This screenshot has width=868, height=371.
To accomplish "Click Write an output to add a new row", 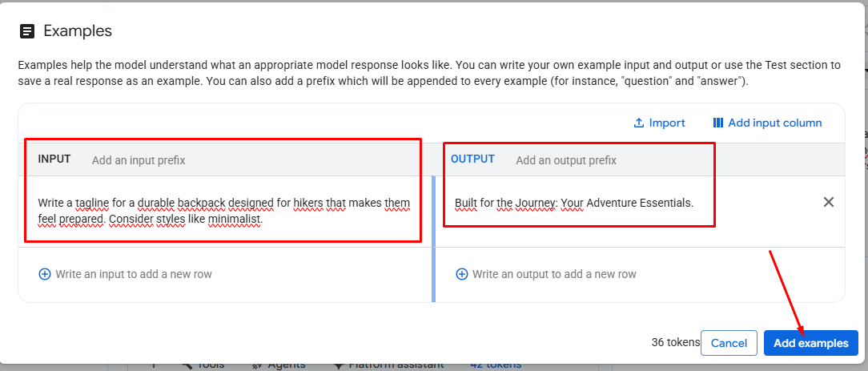I will pyautogui.click(x=554, y=274).
